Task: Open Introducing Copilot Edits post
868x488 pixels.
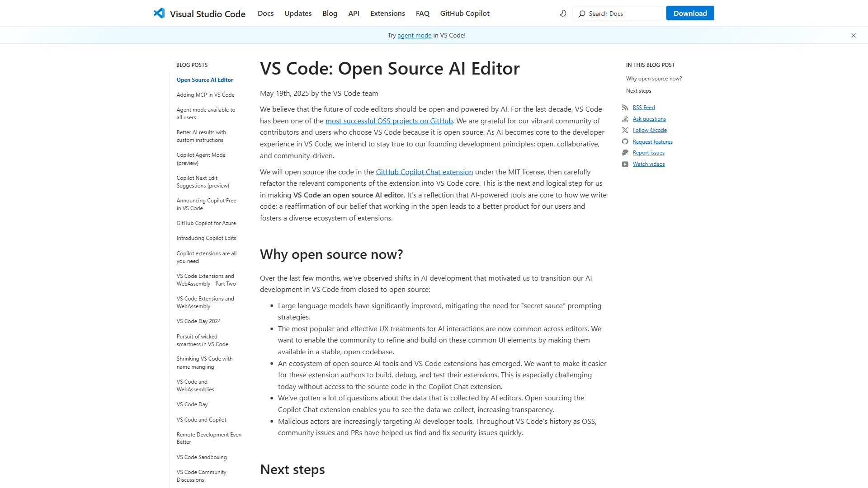Action: click(x=206, y=238)
